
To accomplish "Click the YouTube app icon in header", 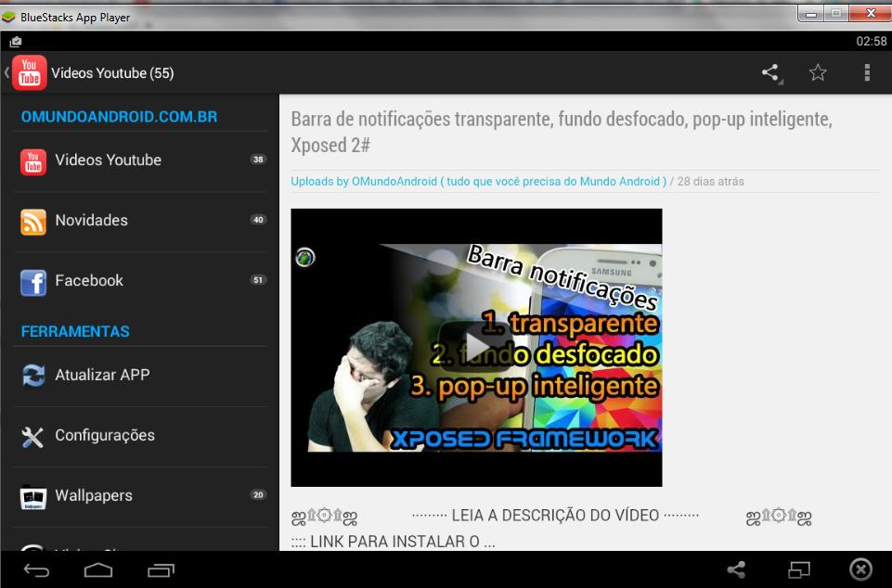I will [x=30, y=72].
